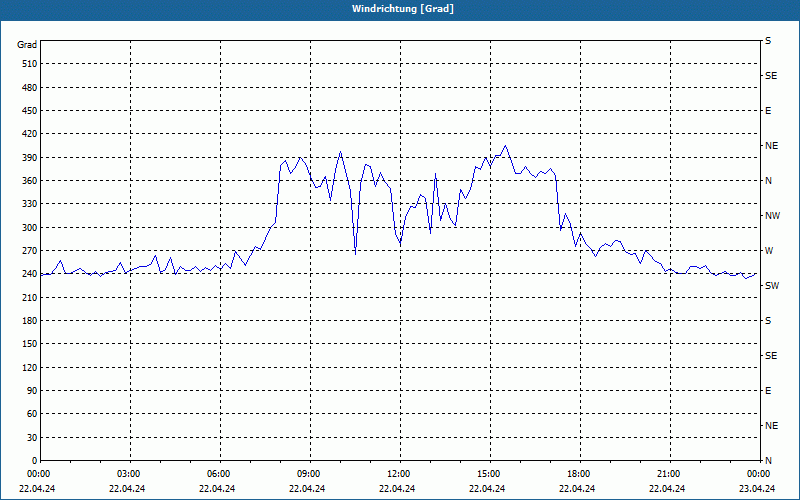Click the SW compass direction label
Screen dimensions: 800x500
coord(771,286)
